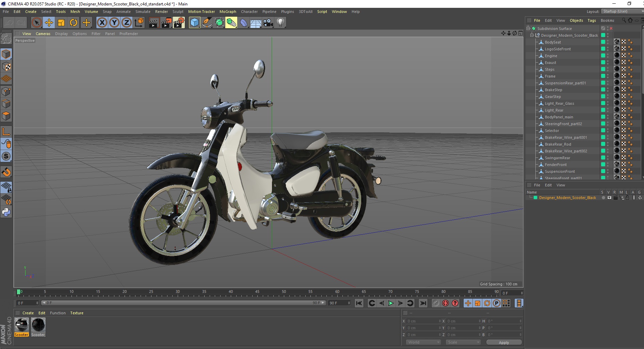Open Edit Render Settings

(179, 23)
